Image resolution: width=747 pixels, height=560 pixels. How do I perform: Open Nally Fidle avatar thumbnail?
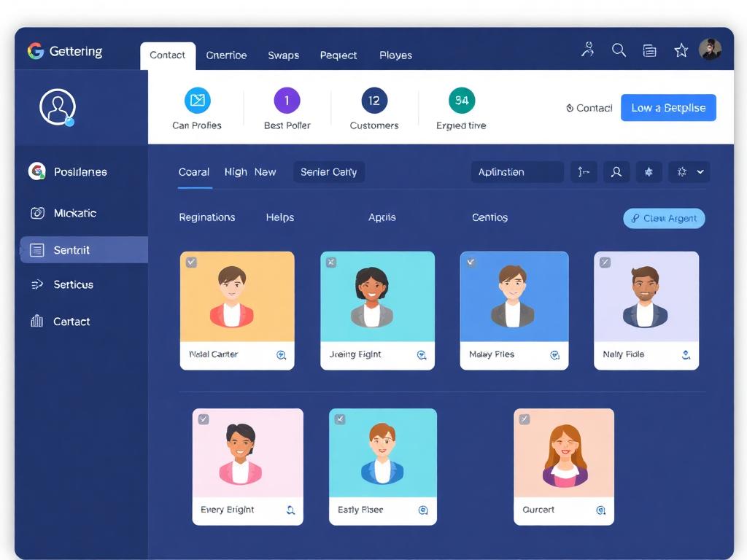[x=645, y=296]
